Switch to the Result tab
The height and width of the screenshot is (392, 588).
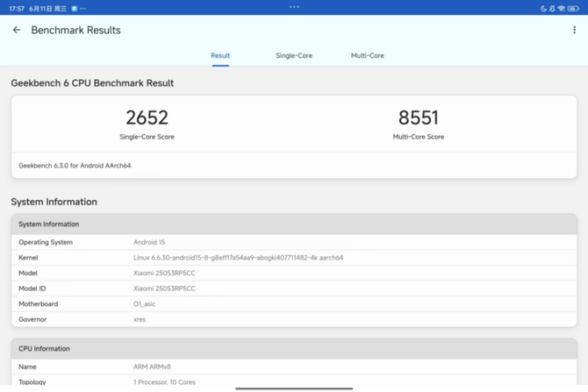[220, 55]
